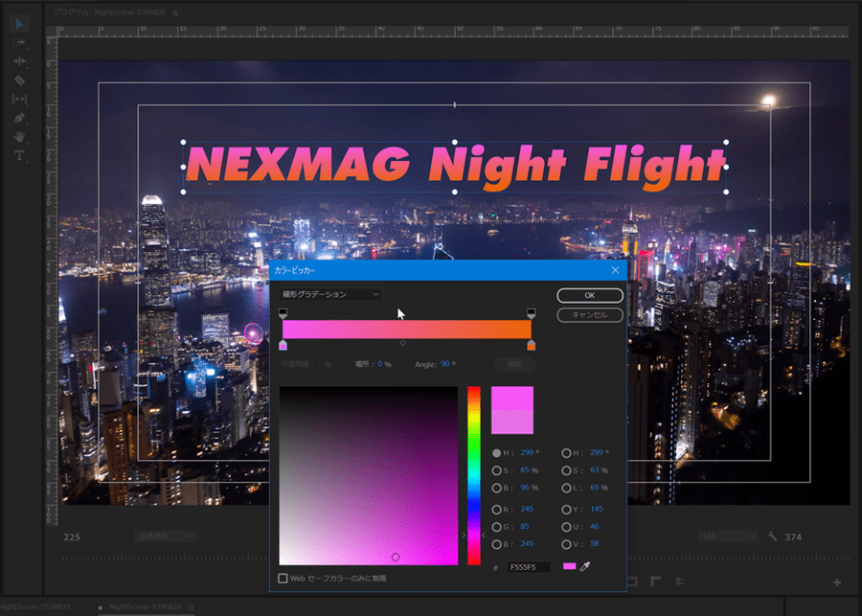This screenshot has width=862, height=616.
Task: Select the H radio button in HSB
Action: click(496, 453)
